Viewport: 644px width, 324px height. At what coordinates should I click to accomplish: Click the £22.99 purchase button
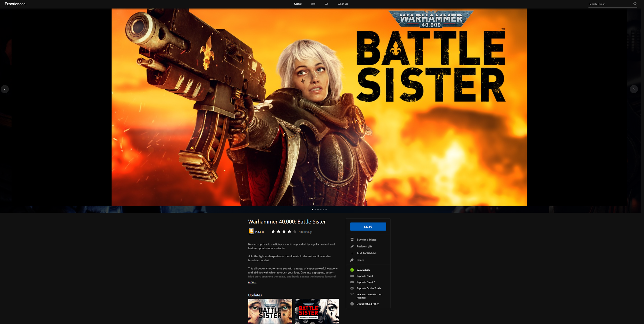coord(368,227)
